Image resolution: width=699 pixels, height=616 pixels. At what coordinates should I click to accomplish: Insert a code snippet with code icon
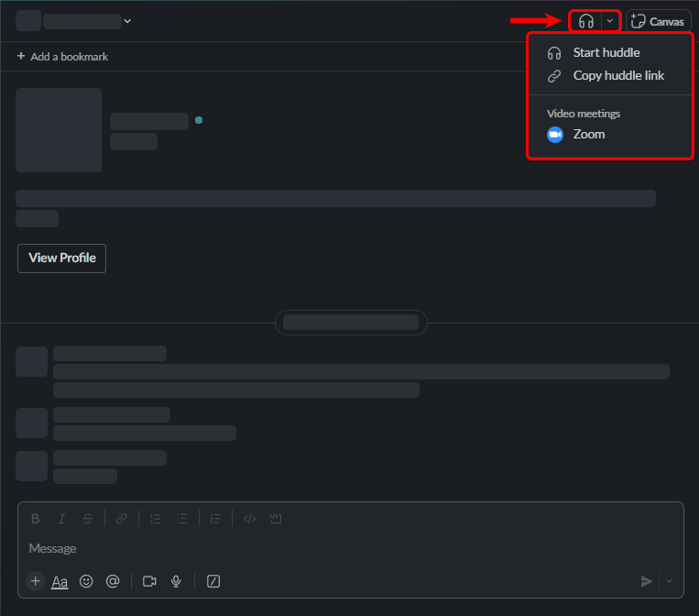pos(249,519)
